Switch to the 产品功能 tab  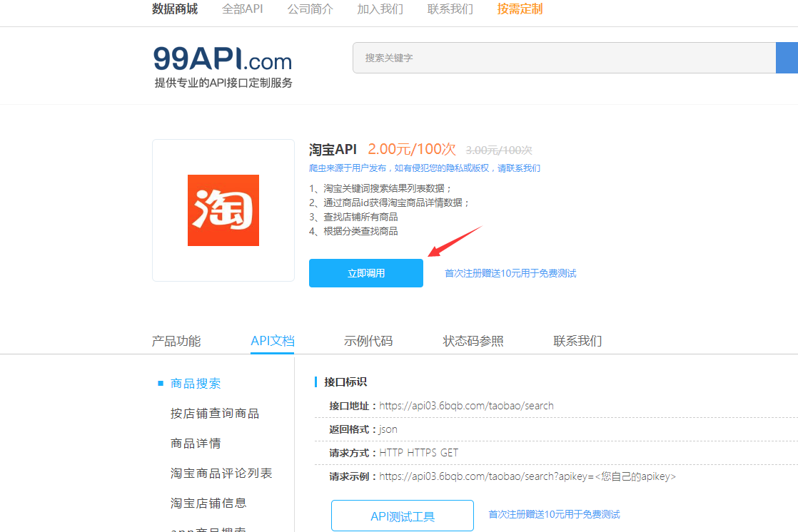pyautogui.click(x=176, y=341)
